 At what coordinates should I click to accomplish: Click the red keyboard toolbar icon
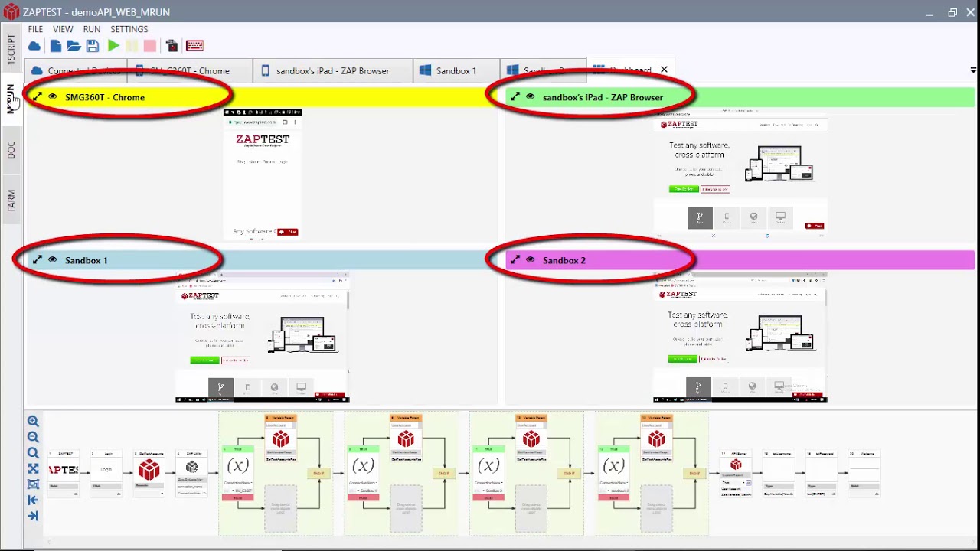(194, 46)
